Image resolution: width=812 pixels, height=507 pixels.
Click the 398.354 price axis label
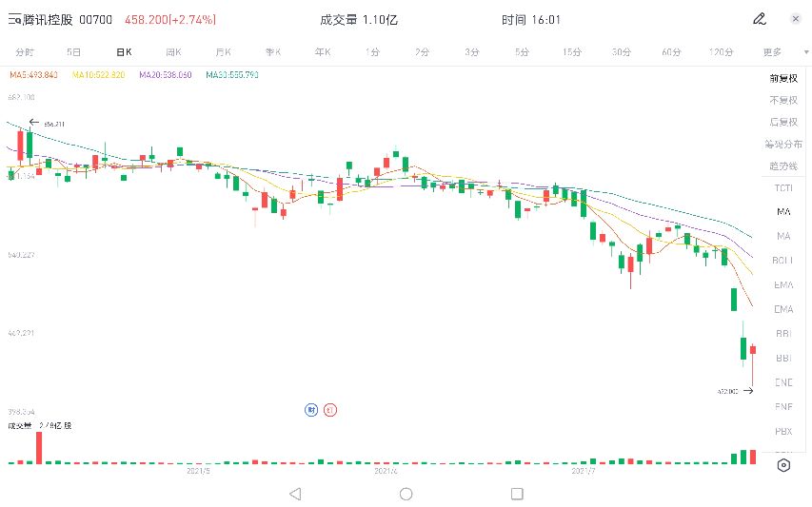pyautogui.click(x=21, y=412)
